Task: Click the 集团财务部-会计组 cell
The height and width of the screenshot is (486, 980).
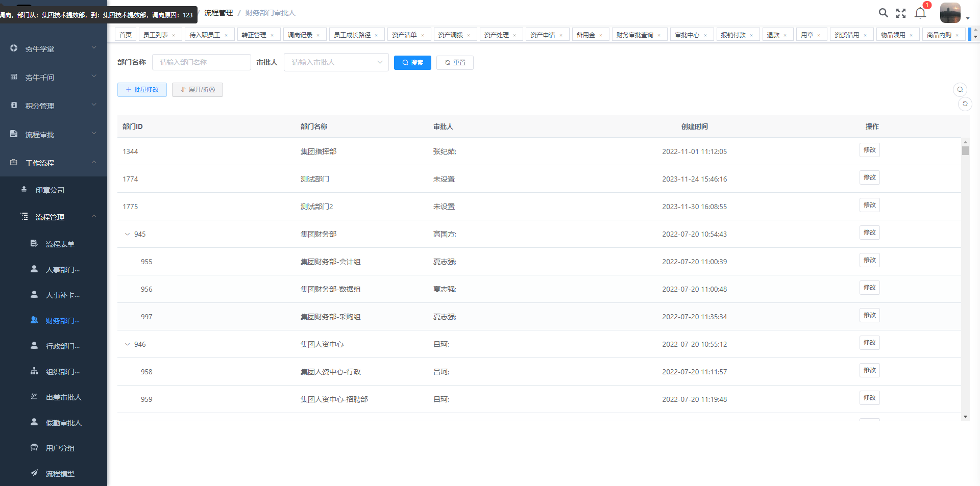Action: (330, 262)
